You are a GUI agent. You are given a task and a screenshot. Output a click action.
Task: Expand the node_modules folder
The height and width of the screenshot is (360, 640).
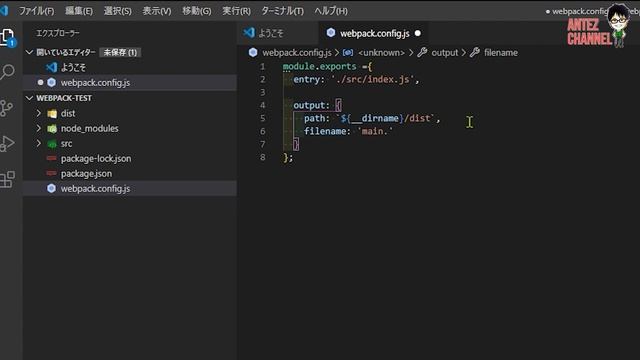tap(39, 128)
